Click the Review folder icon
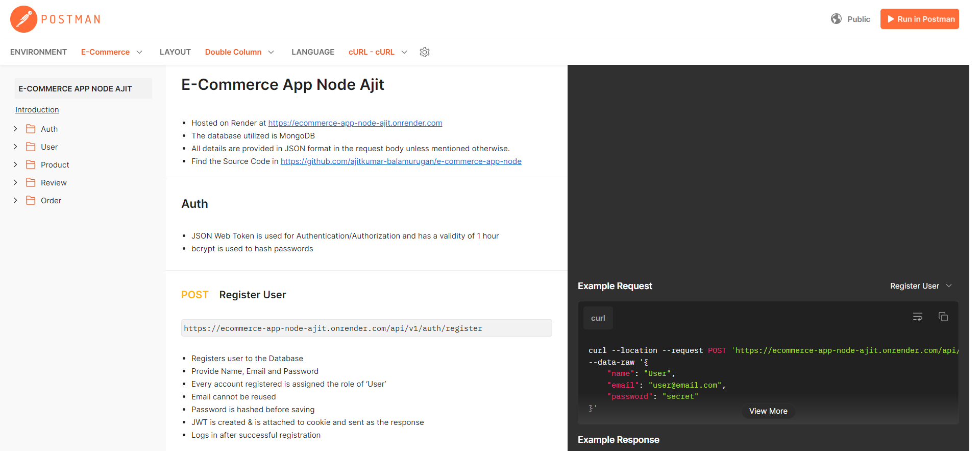 pyautogui.click(x=31, y=182)
